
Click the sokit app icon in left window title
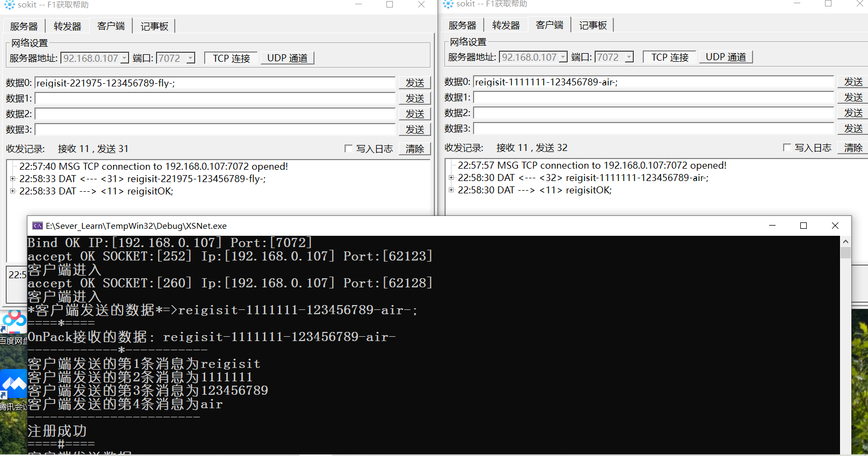tap(10, 5)
